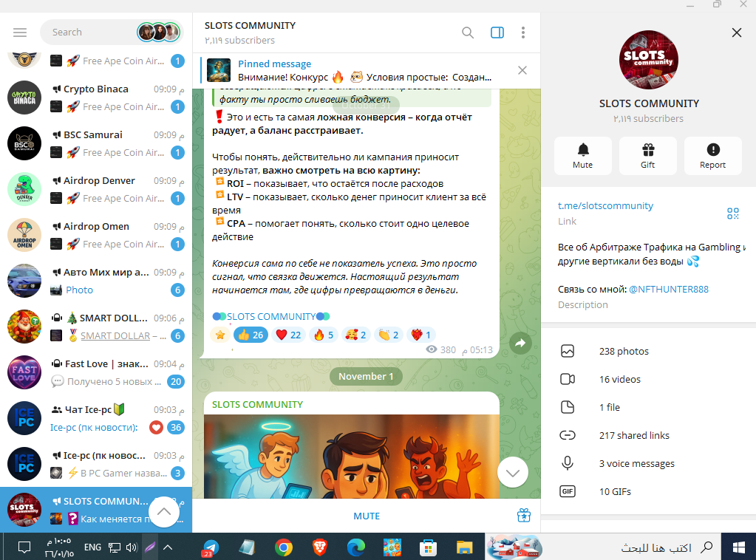Open Microsoft Edge from the taskbar
Image resolution: width=756 pixels, height=560 pixels.
click(355, 547)
